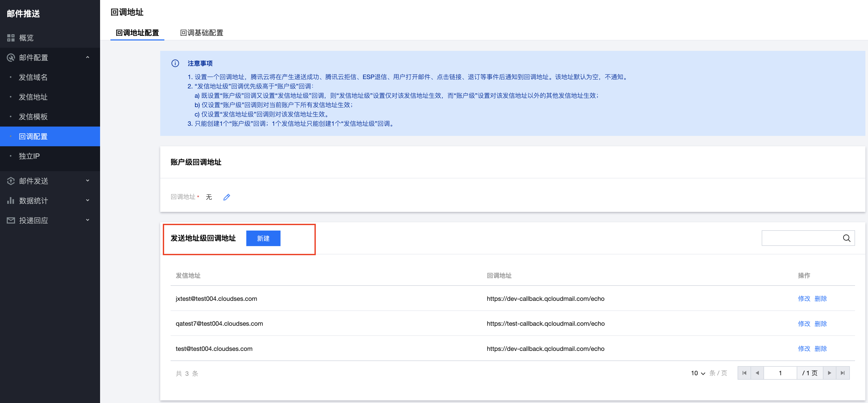The width and height of the screenshot is (868, 403).
Task: Expand the 数据统计 menu chevron
Action: click(x=88, y=200)
